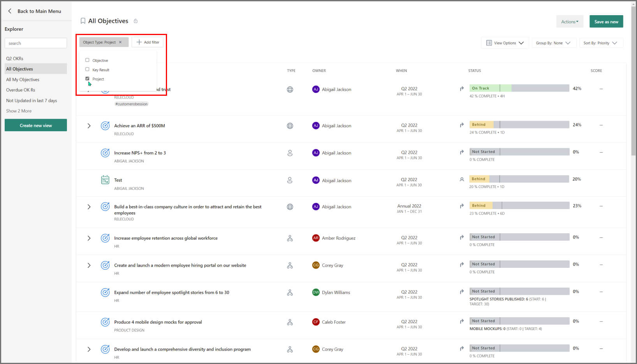This screenshot has height=364, width=637.
Task: Click Dylan Williams' DW avatar
Action: [x=316, y=292]
